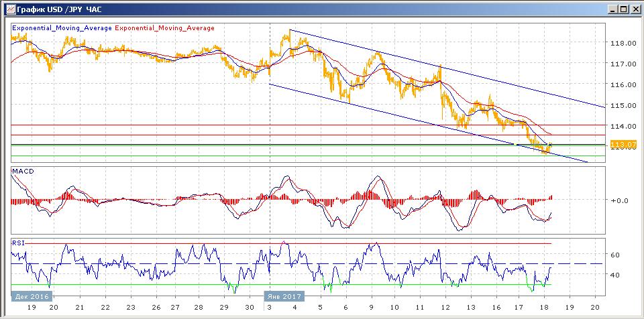644x319 pixels.
Task: Close the USD/JPY chart window
Action: [635, 8]
